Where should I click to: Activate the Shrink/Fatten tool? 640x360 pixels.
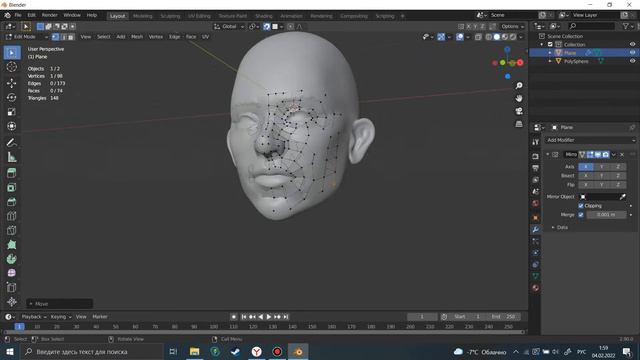(x=12, y=302)
